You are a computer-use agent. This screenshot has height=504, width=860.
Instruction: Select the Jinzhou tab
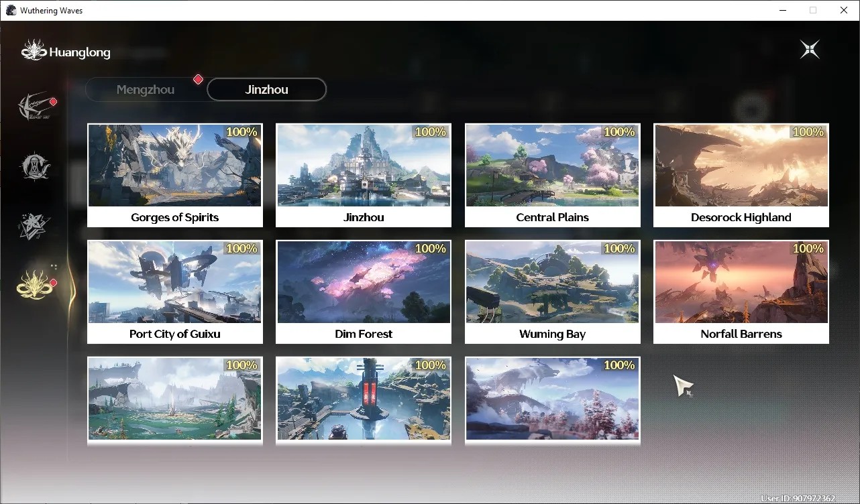pos(266,90)
